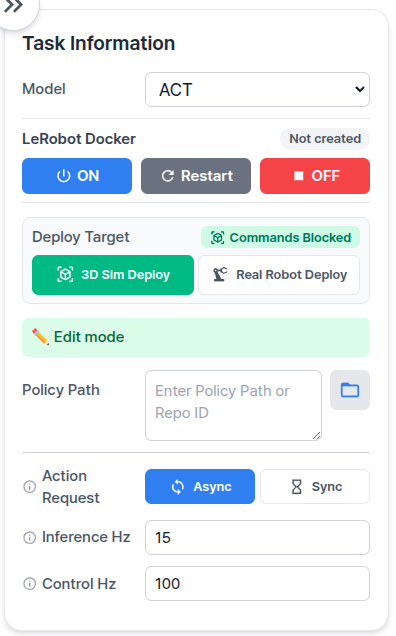Click the LeRobot Docker label

(x=79, y=139)
